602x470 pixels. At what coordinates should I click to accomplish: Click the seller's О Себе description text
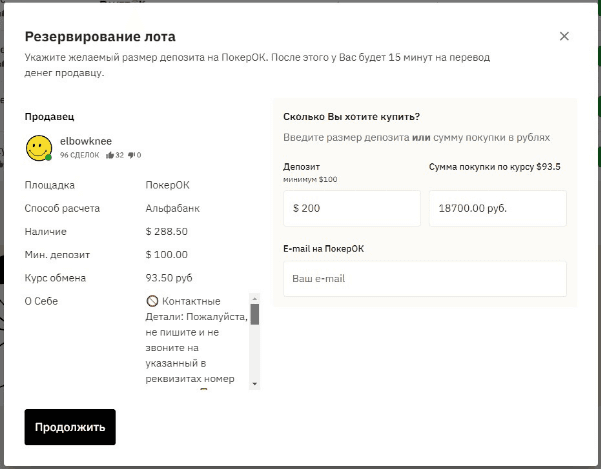point(196,340)
